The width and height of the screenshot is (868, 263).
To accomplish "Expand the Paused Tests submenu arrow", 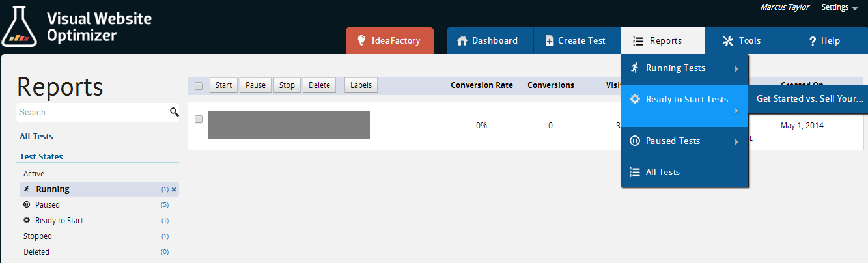I will point(736,141).
